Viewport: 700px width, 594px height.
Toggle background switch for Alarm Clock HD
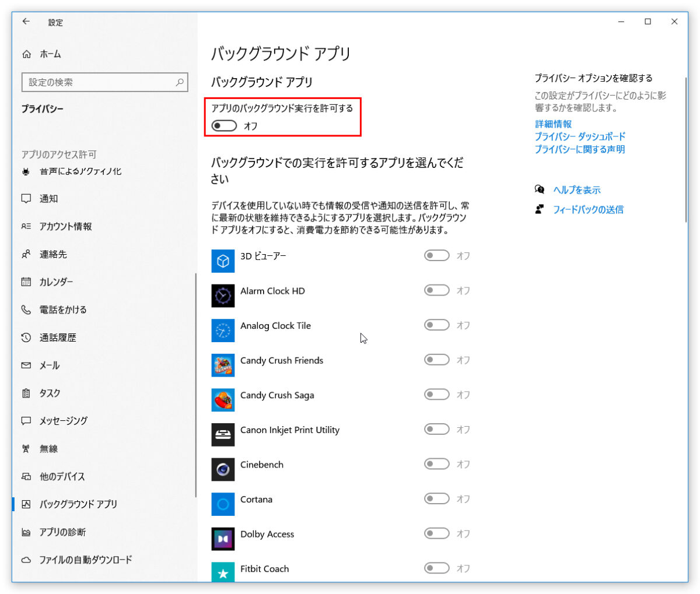[437, 290]
